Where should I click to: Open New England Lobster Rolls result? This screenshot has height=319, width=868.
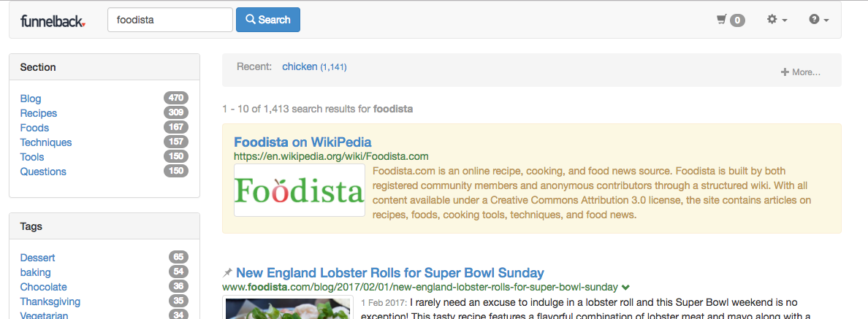point(389,272)
